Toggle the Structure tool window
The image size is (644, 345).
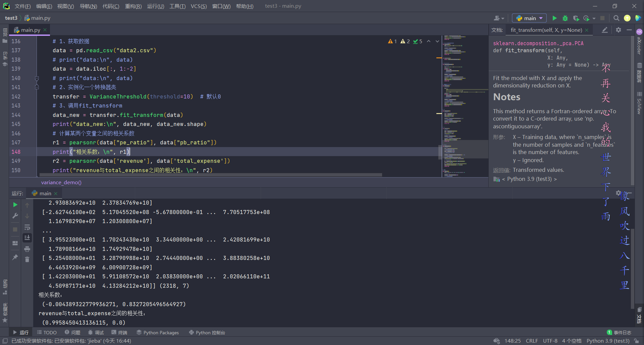tap(5, 287)
